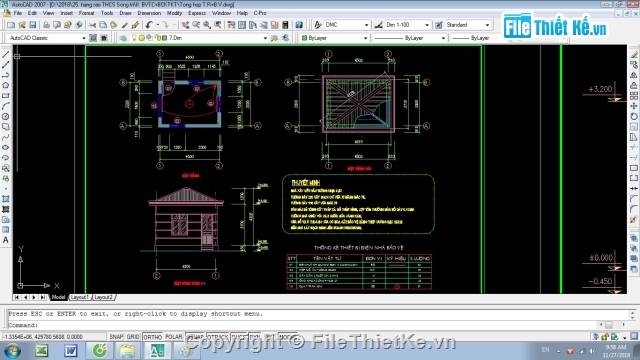Select the Model tab
The height and width of the screenshot is (360, 640).
point(58,297)
